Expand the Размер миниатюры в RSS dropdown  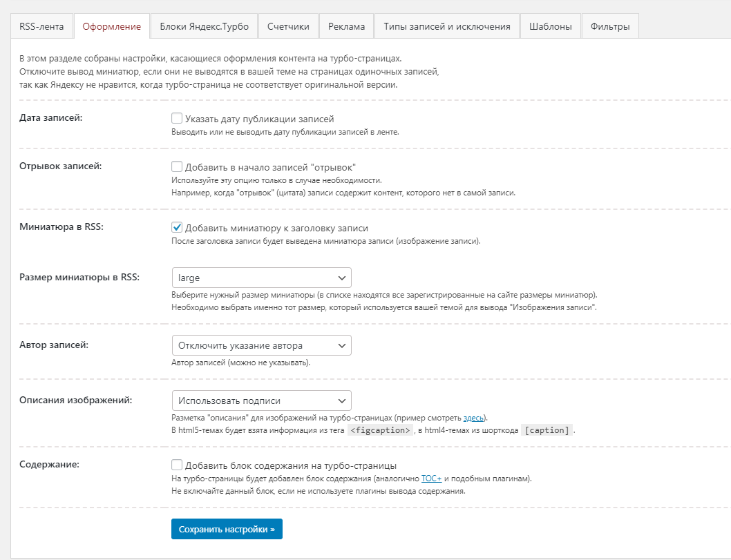(x=261, y=278)
